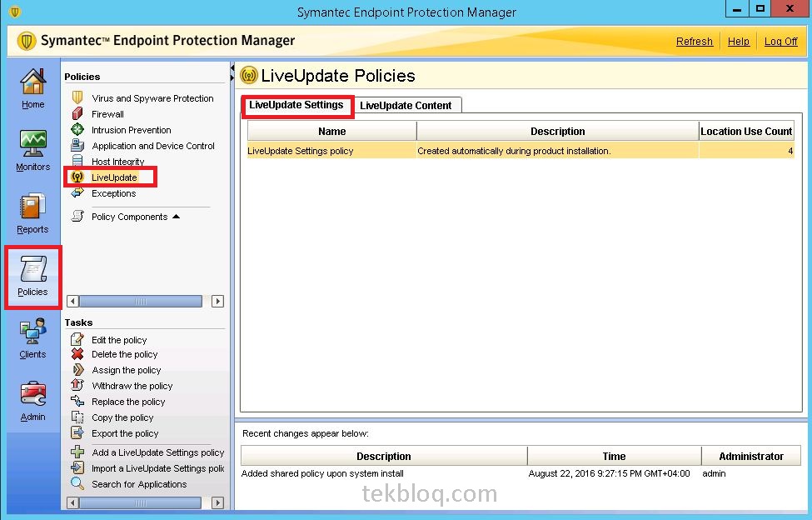Viewport: 812px width, 520px height.
Task: Click the LiveUpdate policy icon in Policies list
Action: click(77, 177)
